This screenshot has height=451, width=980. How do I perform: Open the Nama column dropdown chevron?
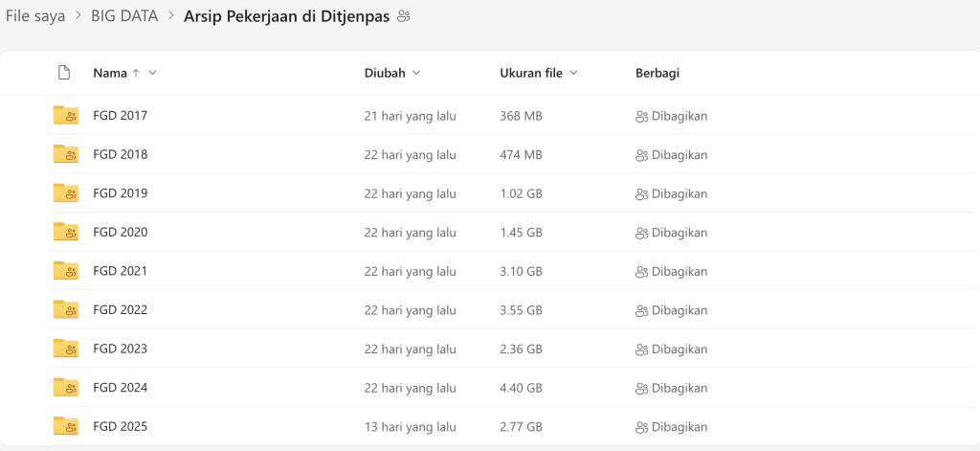152,73
